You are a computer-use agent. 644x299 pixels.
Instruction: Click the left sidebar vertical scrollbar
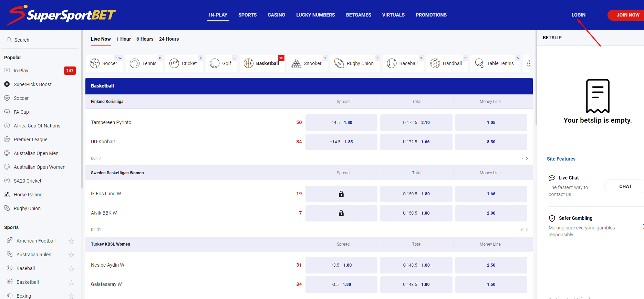pyautogui.click(x=82, y=109)
